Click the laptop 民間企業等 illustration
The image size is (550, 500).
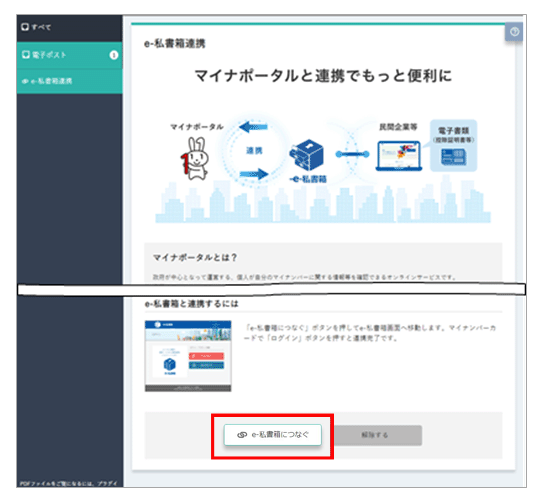tap(399, 156)
